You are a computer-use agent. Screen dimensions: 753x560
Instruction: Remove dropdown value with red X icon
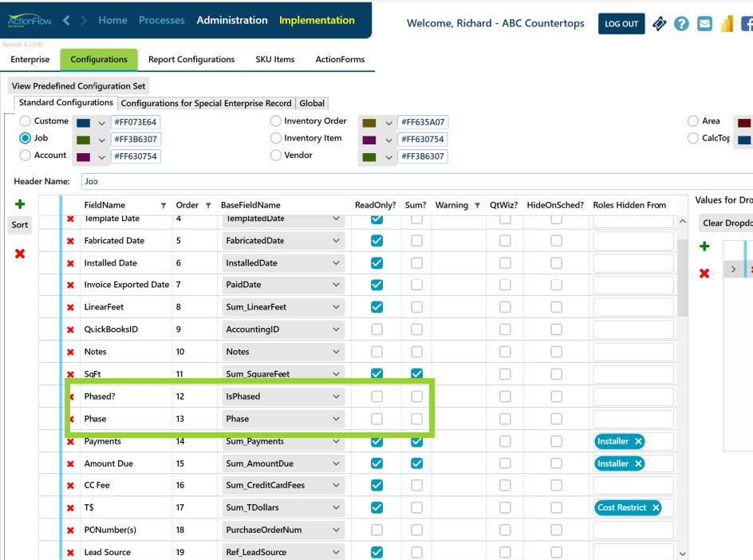coord(704,274)
